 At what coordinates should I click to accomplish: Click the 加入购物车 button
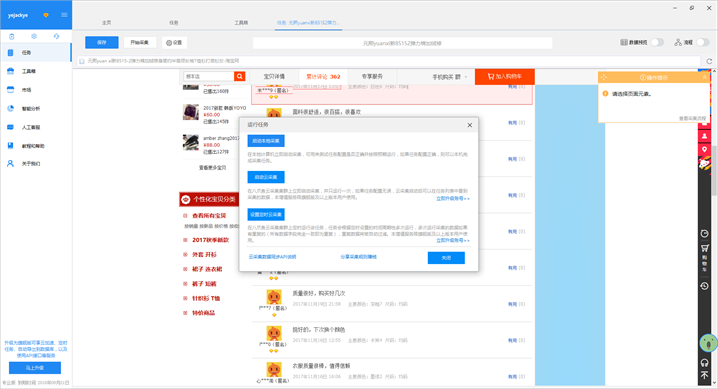pos(505,76)
